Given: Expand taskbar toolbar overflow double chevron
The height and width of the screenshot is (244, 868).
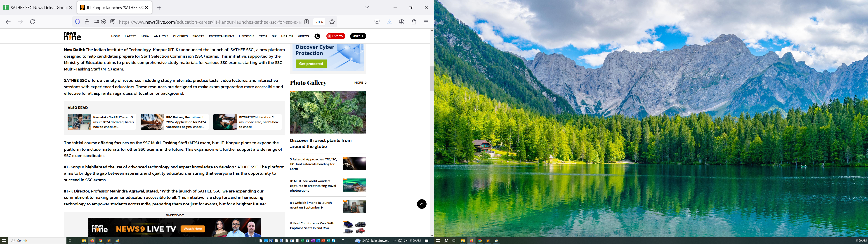Looking at the screenshot, I should point(343,240).
